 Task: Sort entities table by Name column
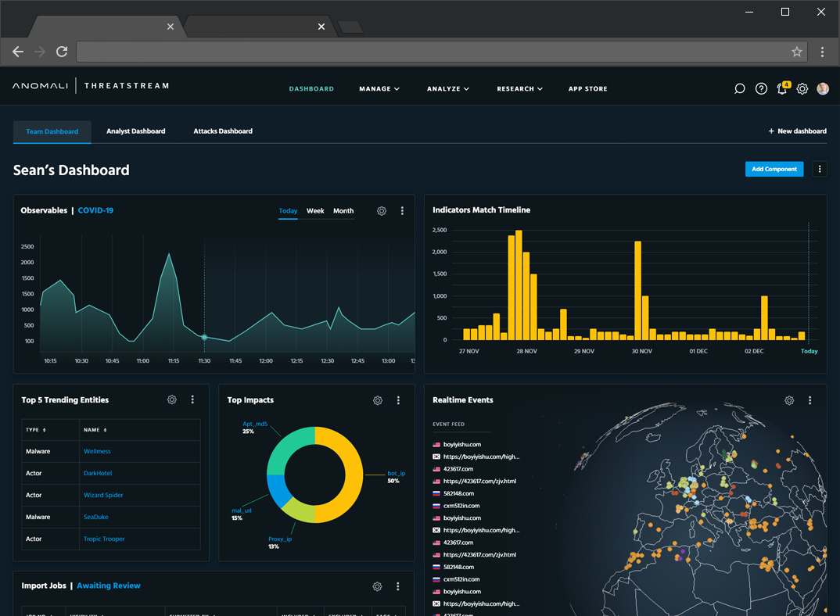click(95, 430)
